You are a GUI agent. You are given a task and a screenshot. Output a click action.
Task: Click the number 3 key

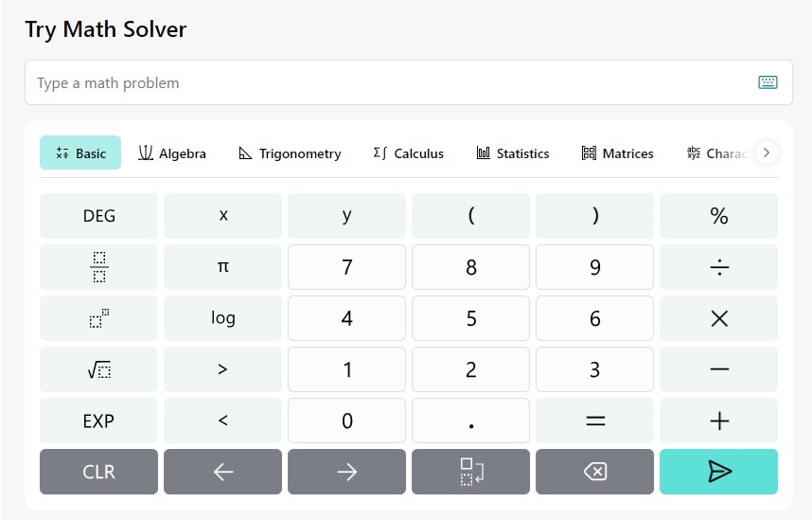(595, 369)
